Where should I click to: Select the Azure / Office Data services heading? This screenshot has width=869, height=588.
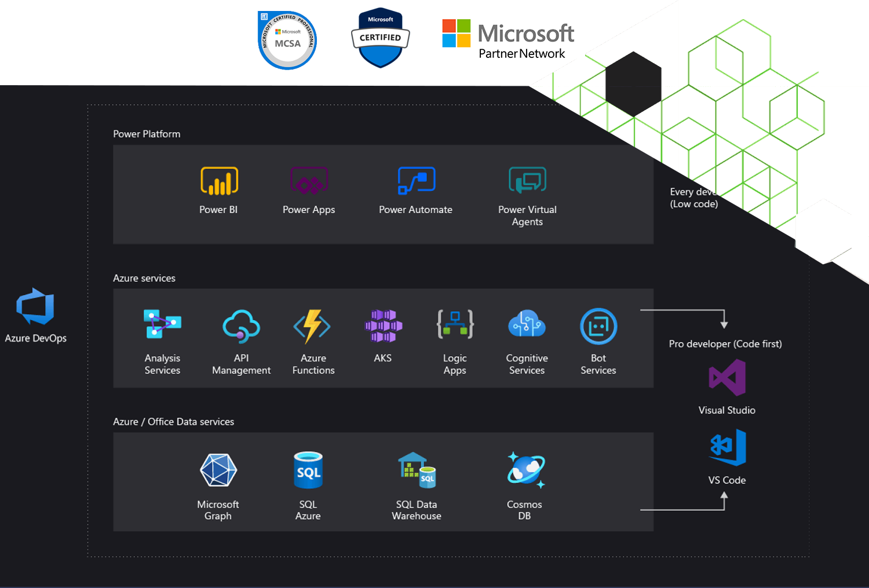pos(174,422)
